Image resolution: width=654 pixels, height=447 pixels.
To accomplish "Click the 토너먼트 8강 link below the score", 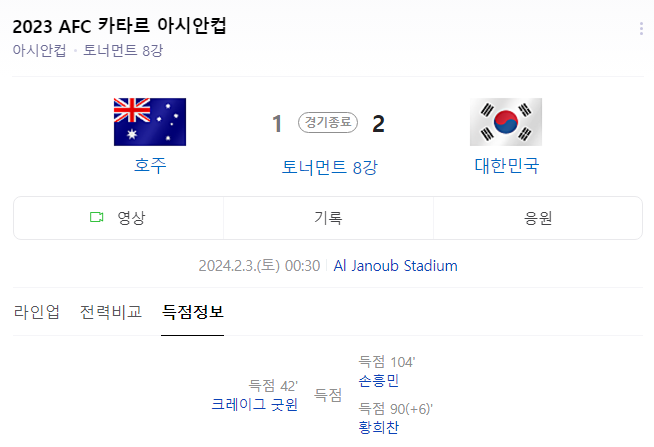I will tap(329, 167).
